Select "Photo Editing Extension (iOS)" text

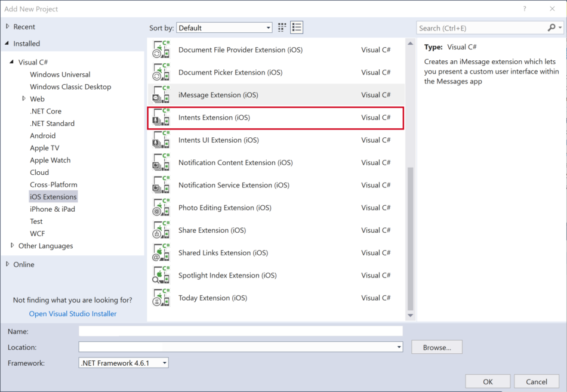[224, 208]
